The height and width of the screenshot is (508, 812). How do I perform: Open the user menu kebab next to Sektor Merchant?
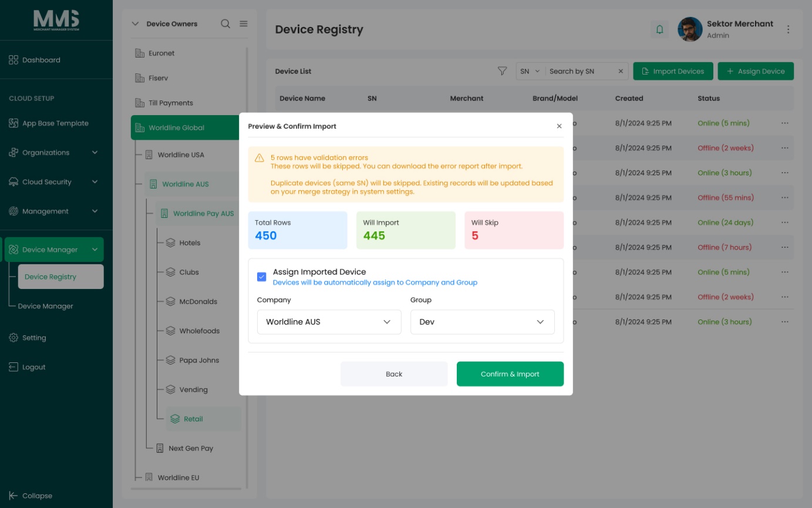pos(789,29)
